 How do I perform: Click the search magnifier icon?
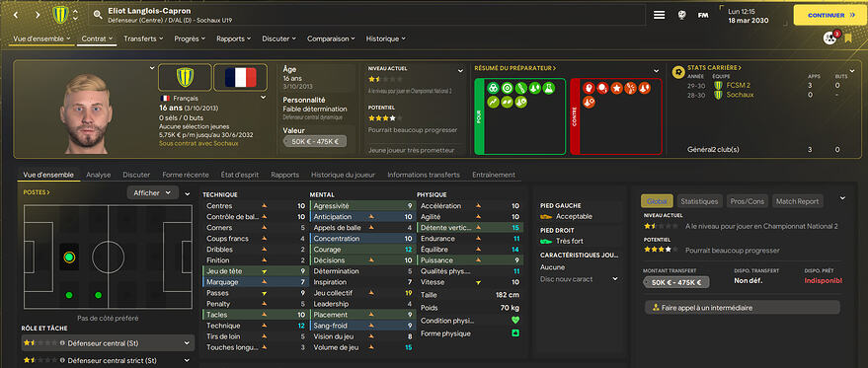coord(98,15)
